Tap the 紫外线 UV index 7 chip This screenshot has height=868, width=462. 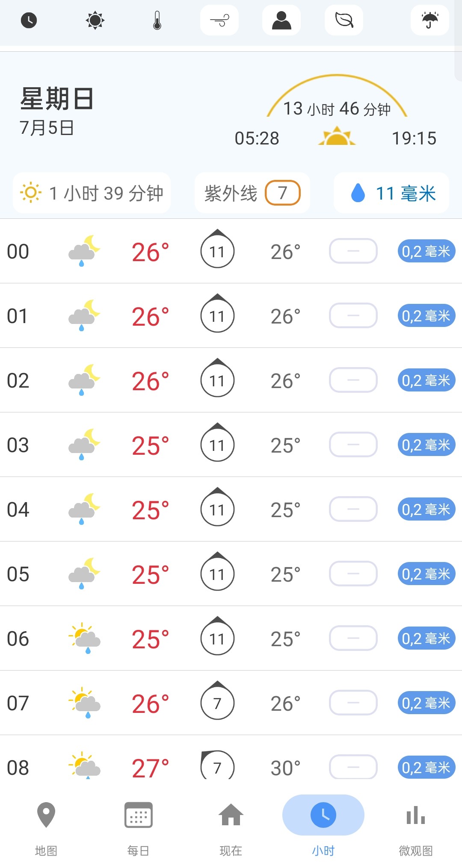252,193
